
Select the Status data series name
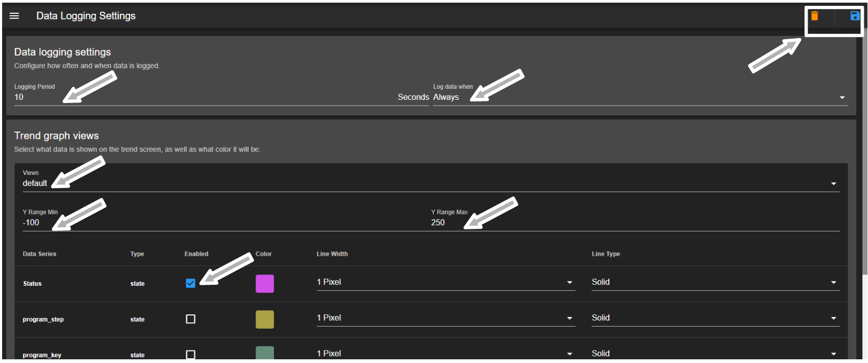coord(32,284)
